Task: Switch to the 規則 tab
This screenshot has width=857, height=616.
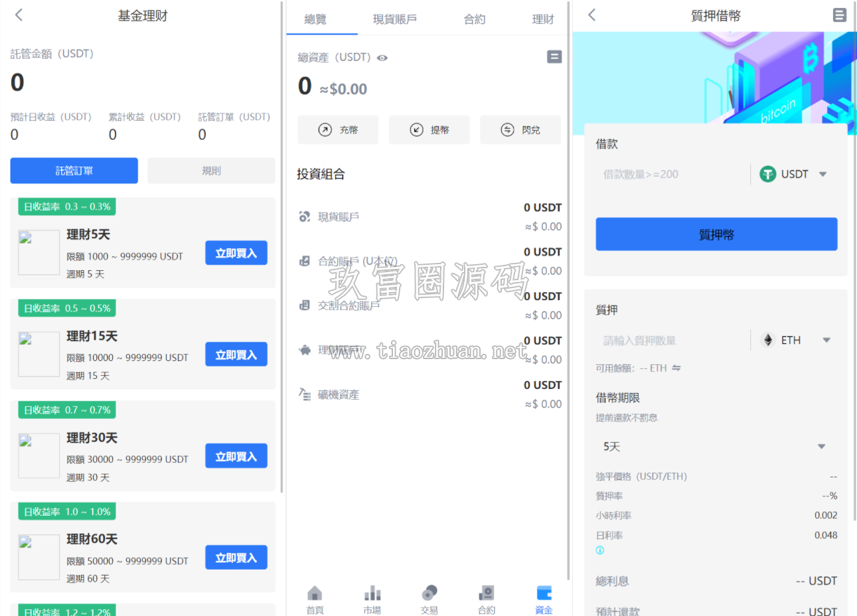Action: click(211, 171)
